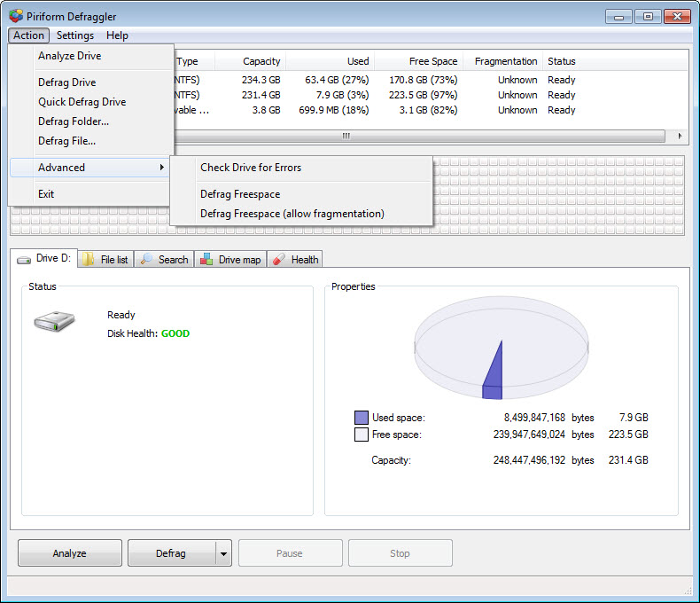Click the Free space color swatch
Screen dimensions: 700x603
point(362,435)
